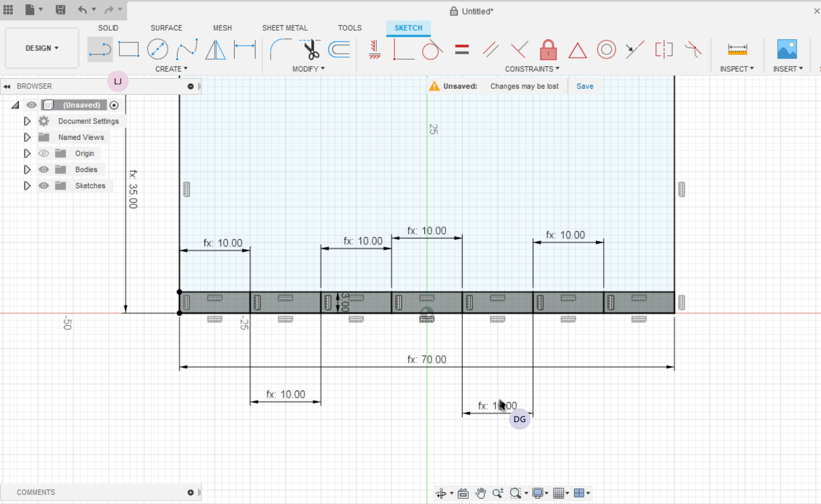Select the Sketch Dimension tool
821x504 pixels.
coord(245,49)
